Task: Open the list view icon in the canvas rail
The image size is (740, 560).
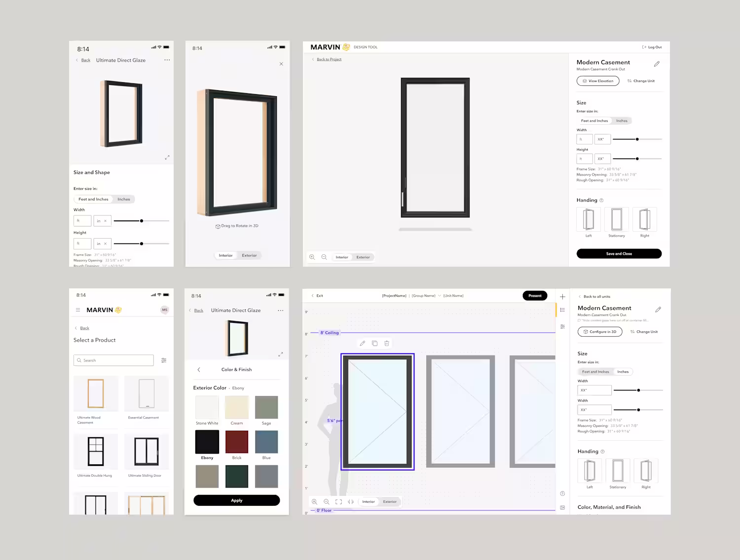Action: 562,310
